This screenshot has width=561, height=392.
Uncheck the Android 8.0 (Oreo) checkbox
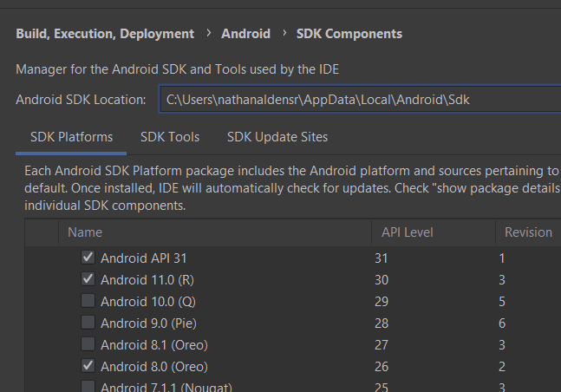(88, 366)
